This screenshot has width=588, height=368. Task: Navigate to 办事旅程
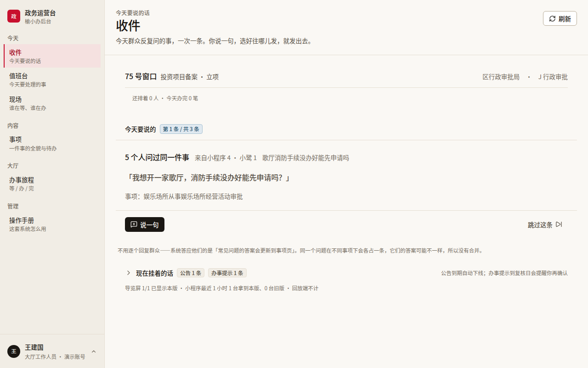pyautogui.click(x=52, y=184)
